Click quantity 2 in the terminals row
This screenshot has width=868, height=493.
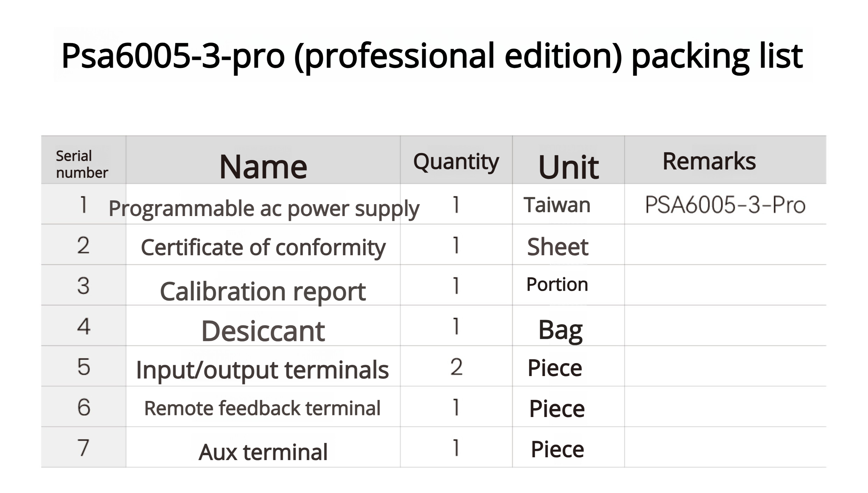pos(456,367)
